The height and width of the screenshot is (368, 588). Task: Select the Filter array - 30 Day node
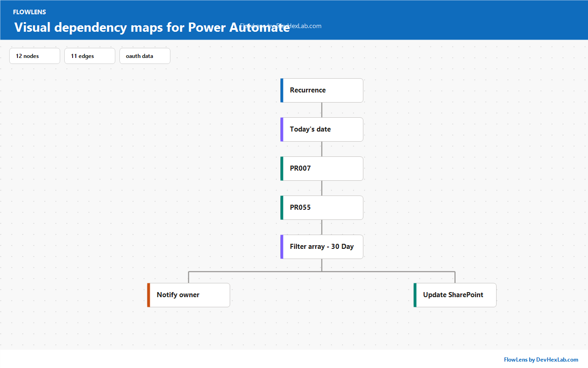click(x=322, y=247)
